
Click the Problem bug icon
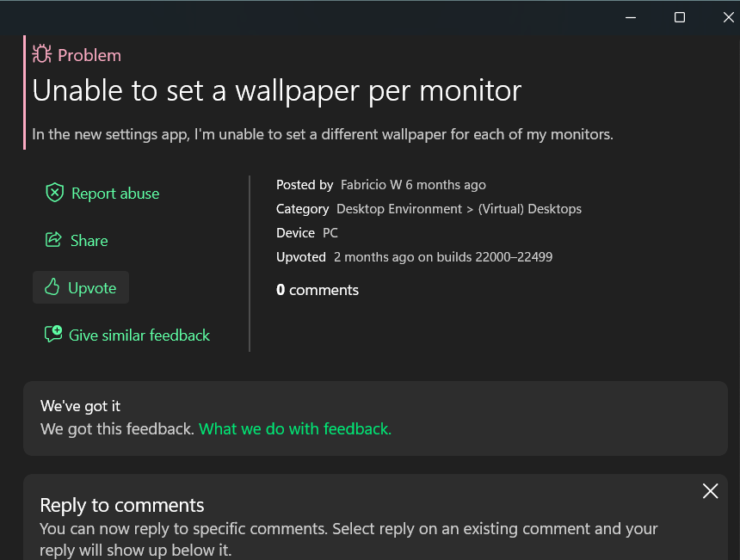(x=42, y=54)
